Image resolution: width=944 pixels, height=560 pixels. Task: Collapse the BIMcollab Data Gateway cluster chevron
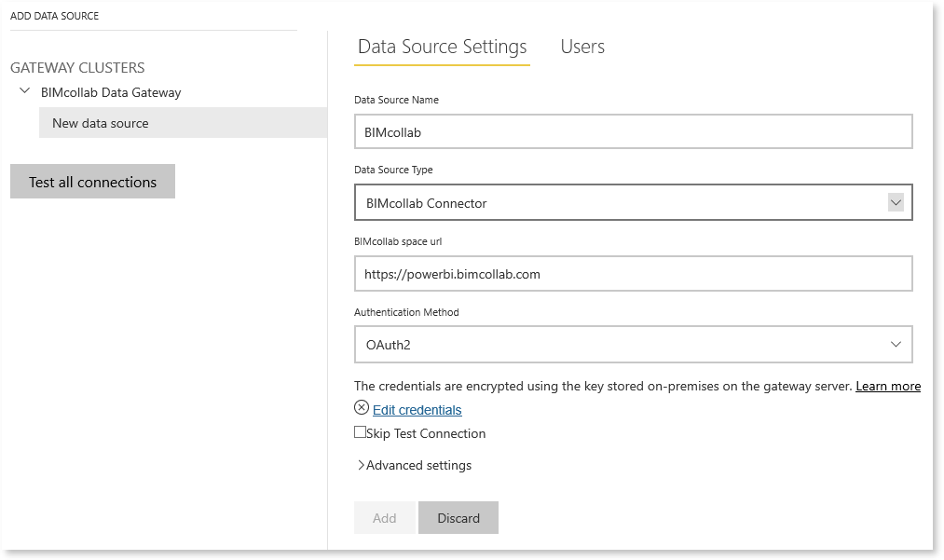[24, 91]
